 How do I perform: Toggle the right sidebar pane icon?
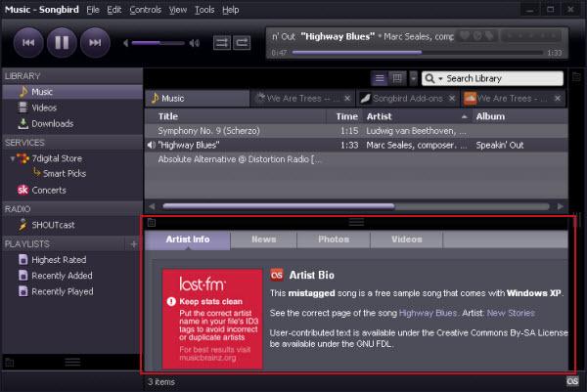[577, 77]
